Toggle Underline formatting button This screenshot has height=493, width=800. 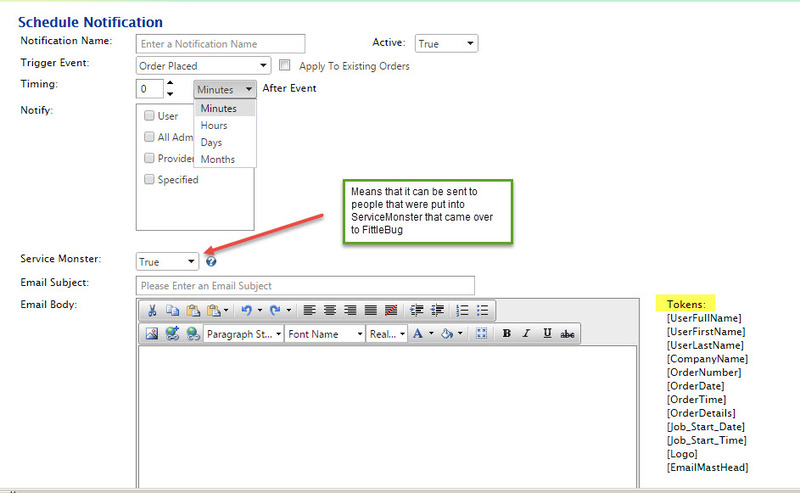(x=547, y=334)
